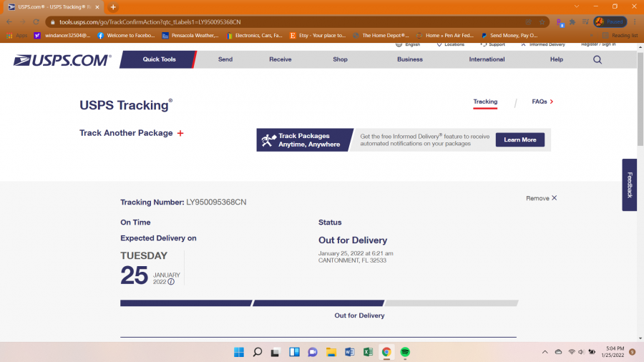Select the Tracking tab
Screen dimensions: 644x362
click(485, 102)
